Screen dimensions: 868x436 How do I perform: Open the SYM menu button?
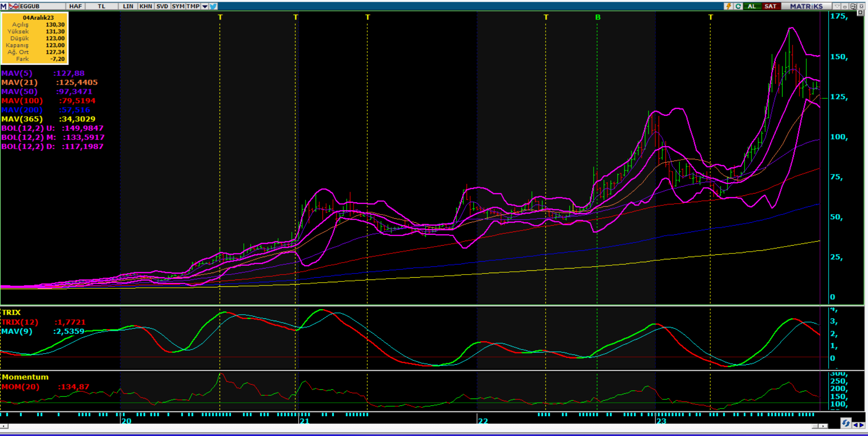point(178,6)
